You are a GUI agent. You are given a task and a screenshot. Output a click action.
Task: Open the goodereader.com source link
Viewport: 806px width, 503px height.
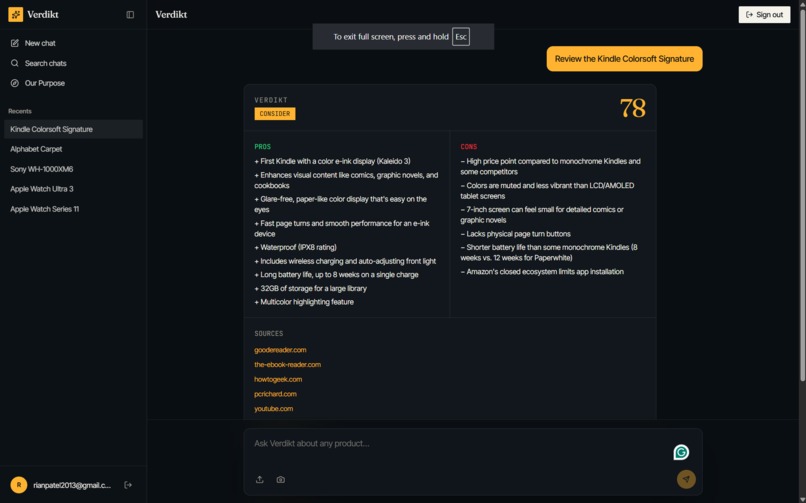pyautogui.click(x=280, y=350)
